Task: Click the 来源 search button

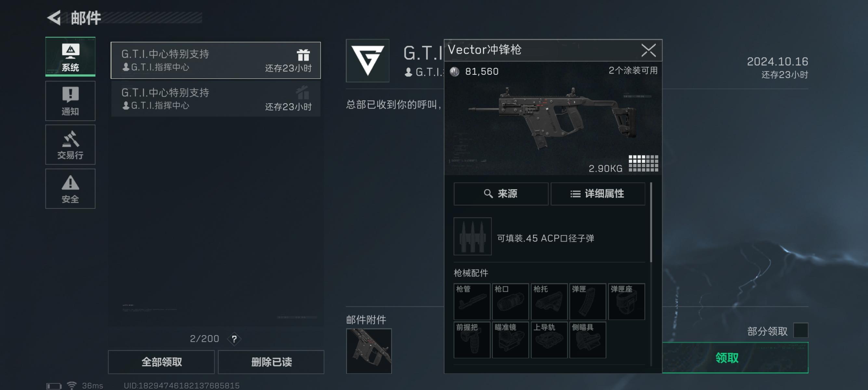Action: point(501,194)
